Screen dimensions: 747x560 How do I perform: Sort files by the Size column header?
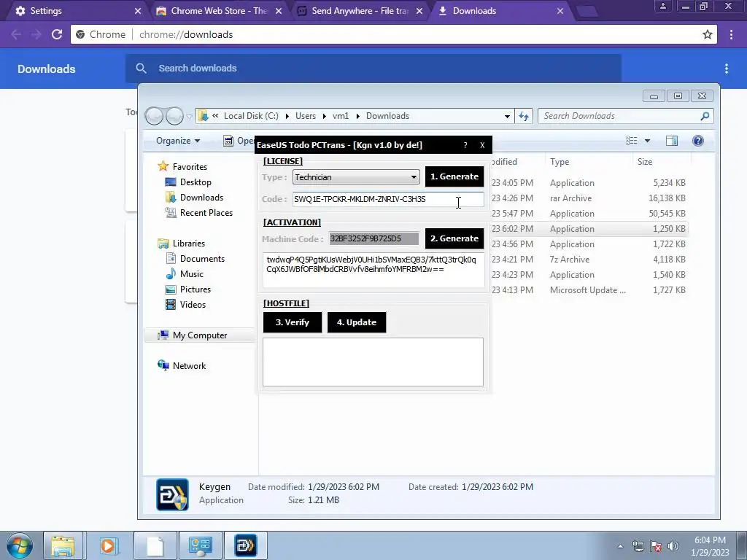point(661,162)
